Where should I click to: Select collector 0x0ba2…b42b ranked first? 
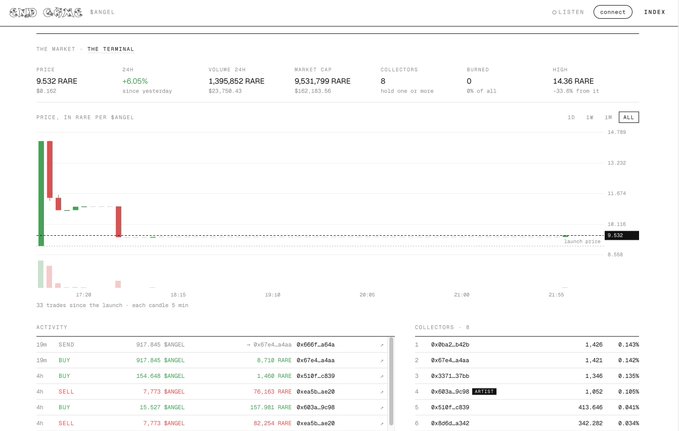pyautogui.click(x=450, y=345)
